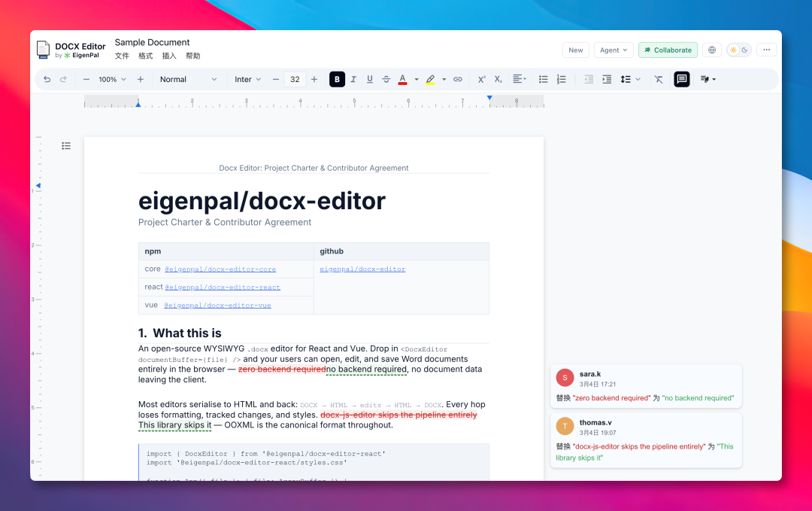
Task: Open the @eigenpal/docx-editor-core link
Action: [220, 269]
